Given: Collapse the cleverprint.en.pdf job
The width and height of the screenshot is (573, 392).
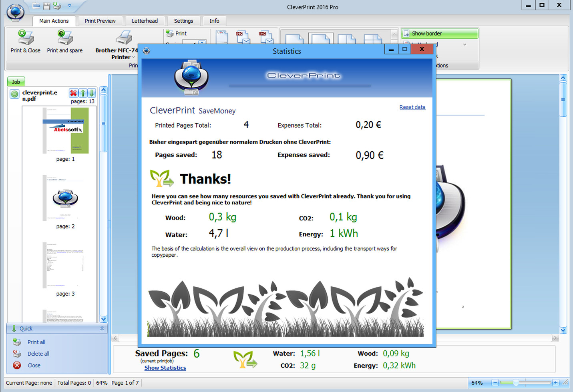Looking at the screenshot, I should coord(14,94).
